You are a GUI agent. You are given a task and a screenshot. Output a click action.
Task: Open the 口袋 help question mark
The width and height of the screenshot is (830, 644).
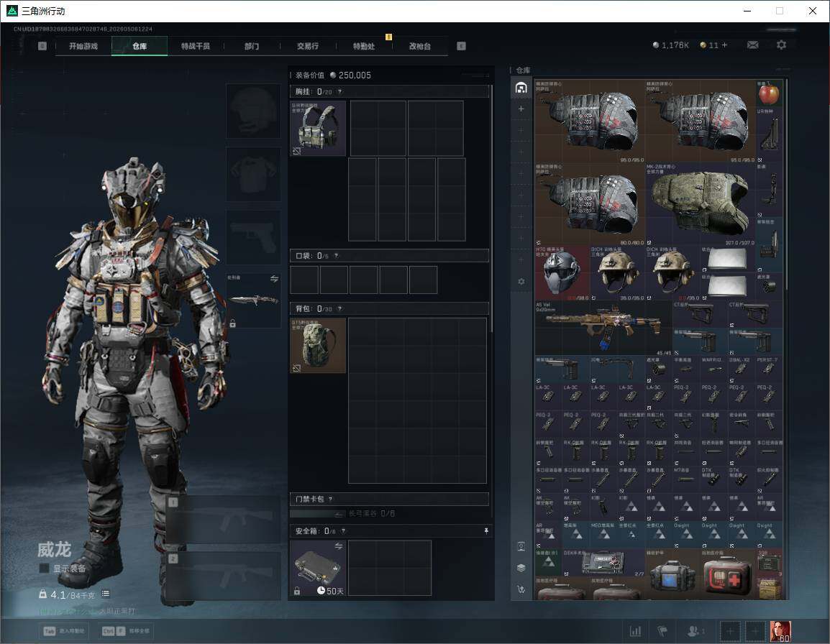(336, 256)
